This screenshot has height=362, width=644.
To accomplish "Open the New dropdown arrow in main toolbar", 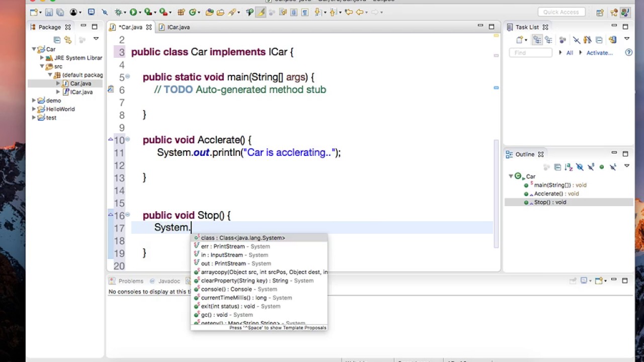I will tap(40, 12).
